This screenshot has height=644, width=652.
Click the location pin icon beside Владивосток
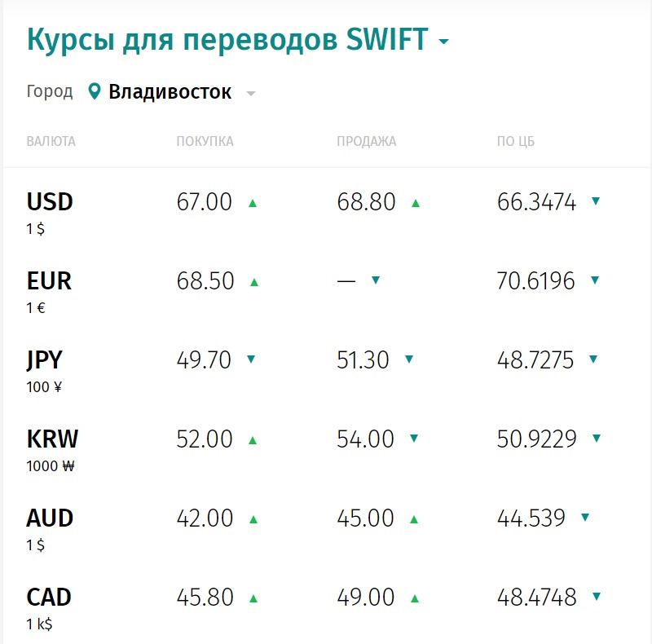95,91
